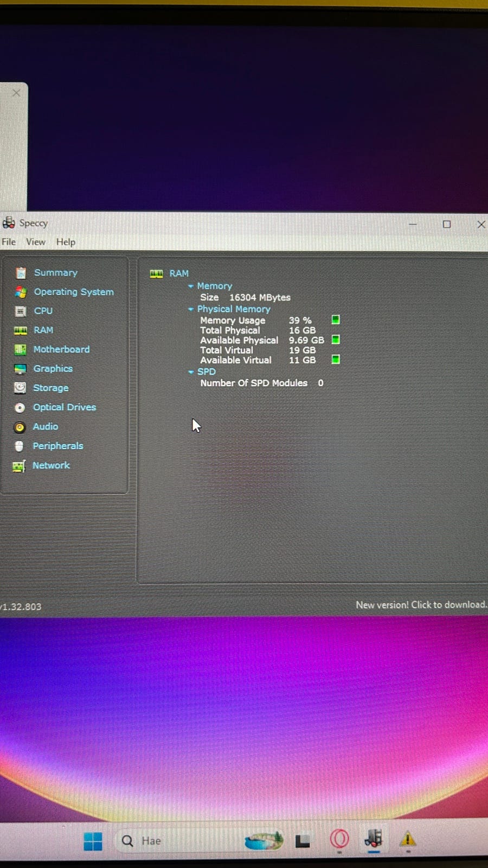
Task: Click the Operating System Windows flag icon
Action: pyautogui.click(x=21, y=292)
